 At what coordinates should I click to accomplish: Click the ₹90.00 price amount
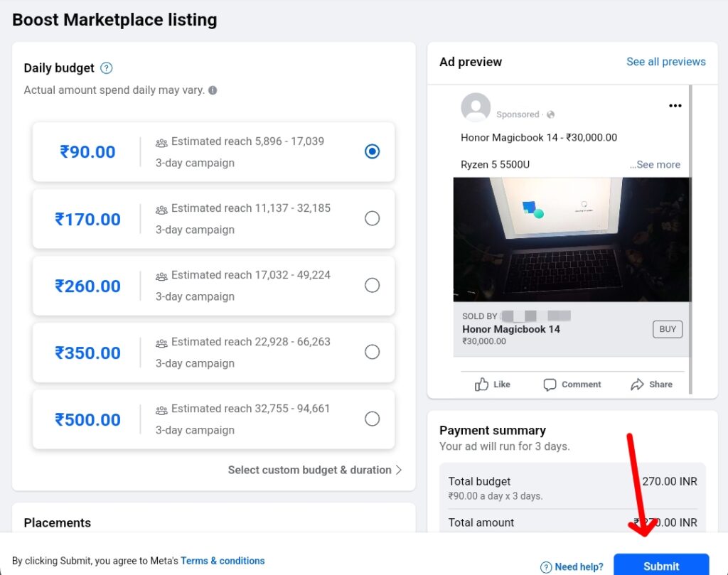coord(87,152)
